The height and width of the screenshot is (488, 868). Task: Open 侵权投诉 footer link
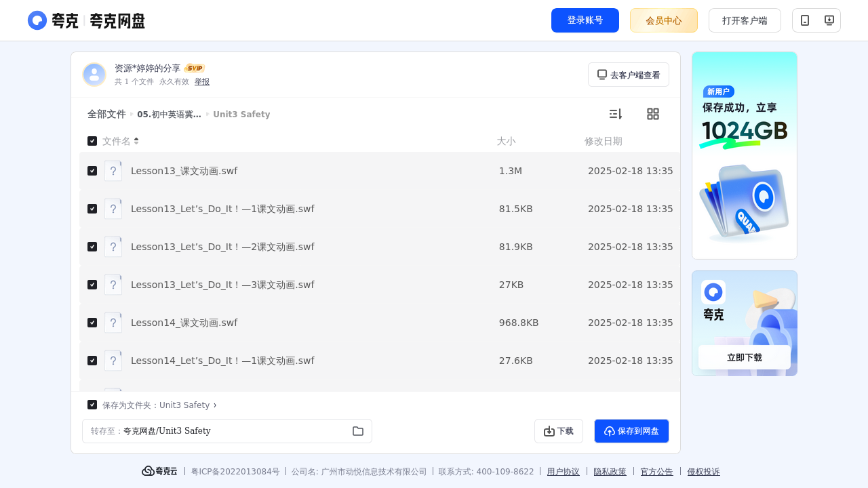coord(704,472)
